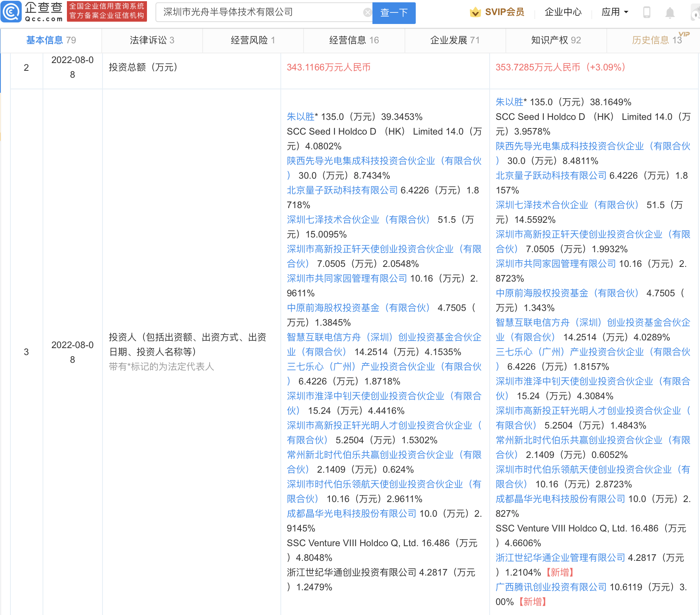Click the 查一下 search button
Image resolution: width=700 pixels, height=615 pixels.
[x=394, y=13]
